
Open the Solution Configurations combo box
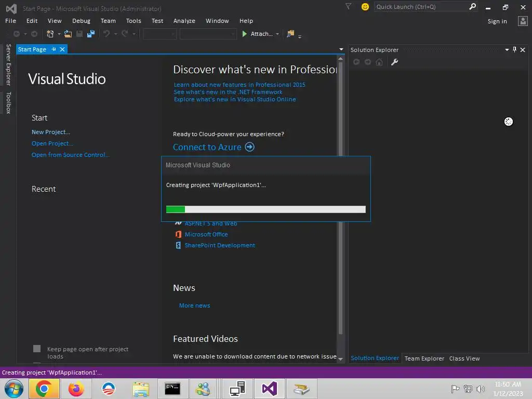point(159,34)
